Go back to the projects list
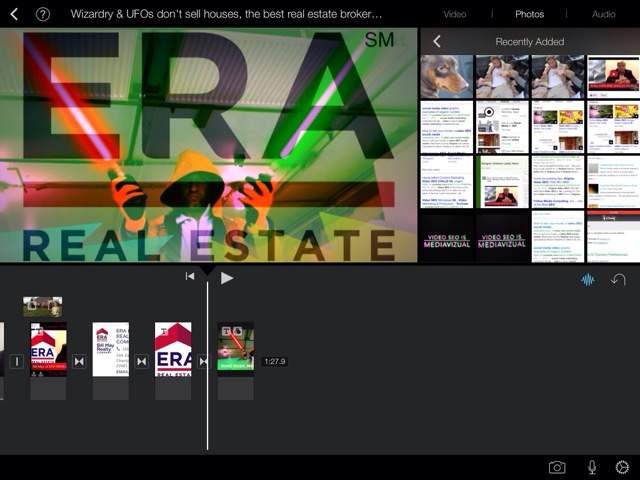The width and height of the screenshot is (640, 480). click(x=14, y=14)
